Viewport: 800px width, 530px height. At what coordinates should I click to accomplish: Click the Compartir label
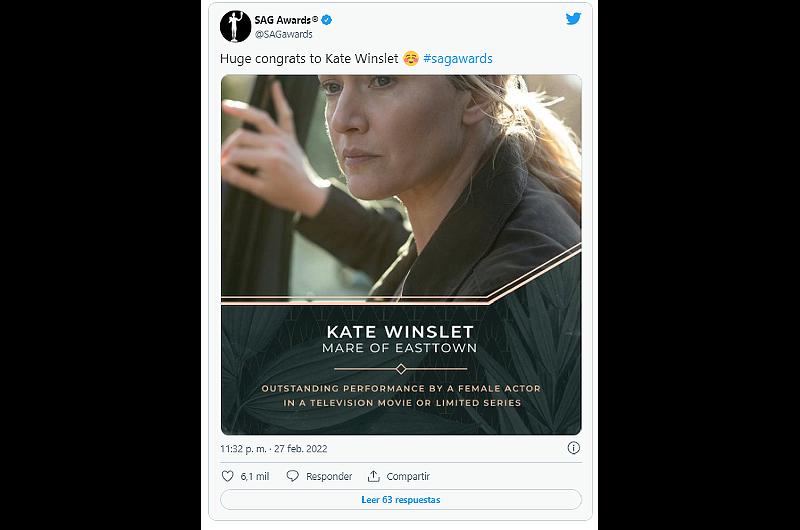(x=408, y=476)
